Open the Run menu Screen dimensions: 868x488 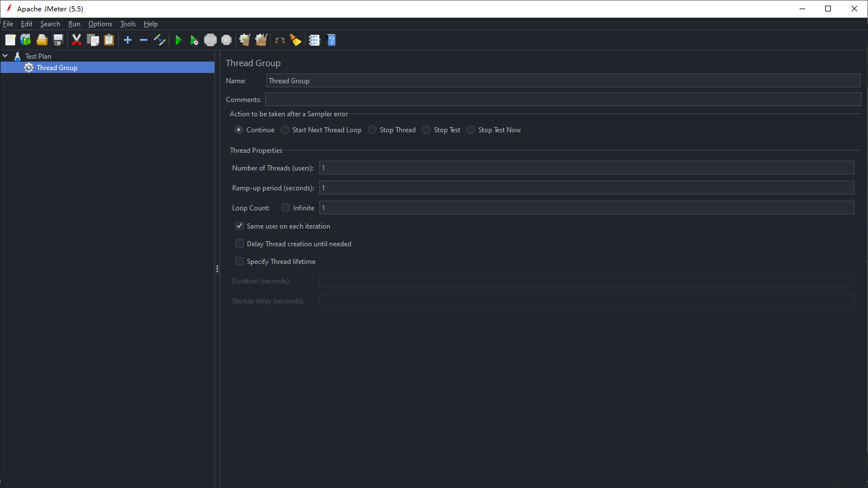(x=74, y=24)
